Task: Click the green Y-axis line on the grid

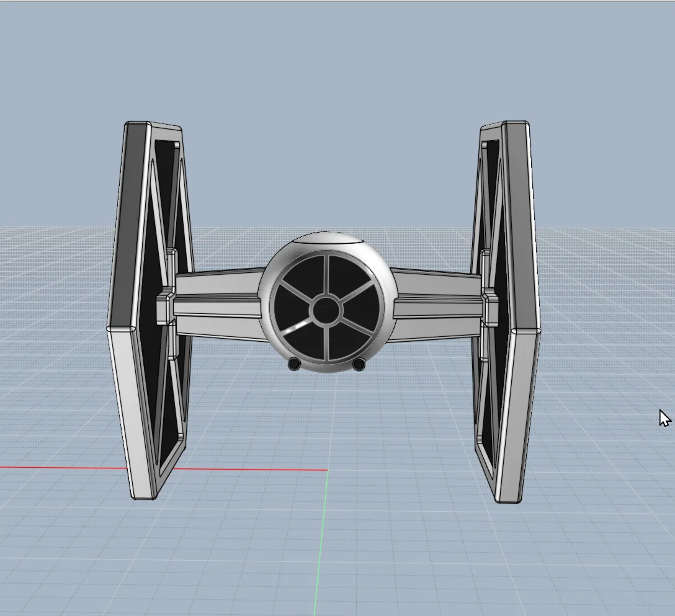Action: coord(321,542)
